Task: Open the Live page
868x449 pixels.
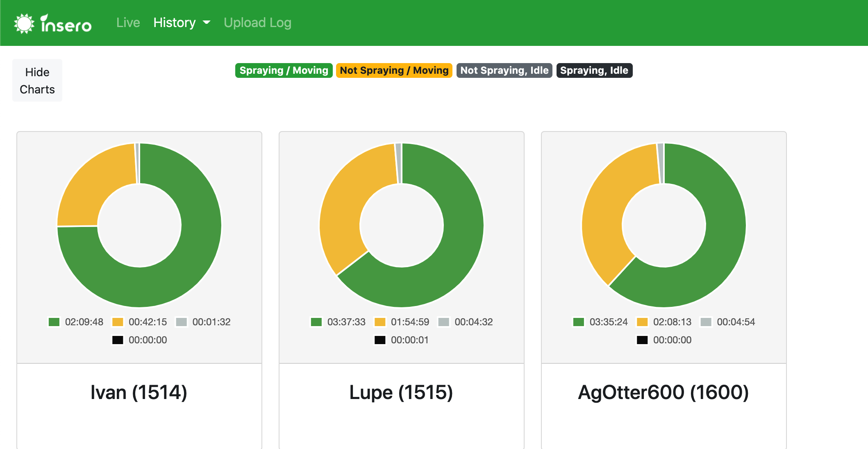Action: point(128,23)
